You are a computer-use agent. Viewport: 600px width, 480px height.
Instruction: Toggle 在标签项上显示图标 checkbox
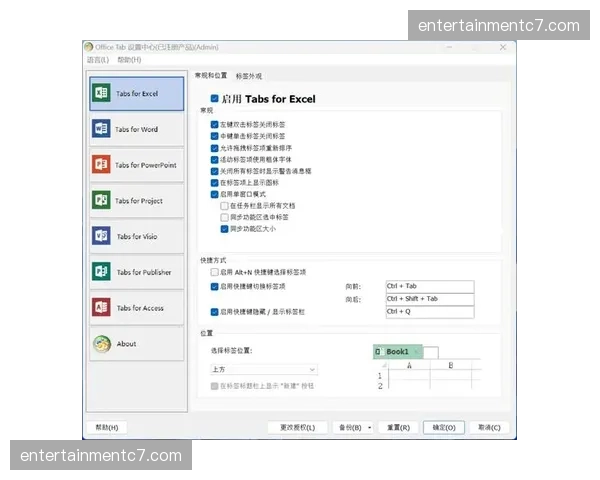(x=215, y=183)
